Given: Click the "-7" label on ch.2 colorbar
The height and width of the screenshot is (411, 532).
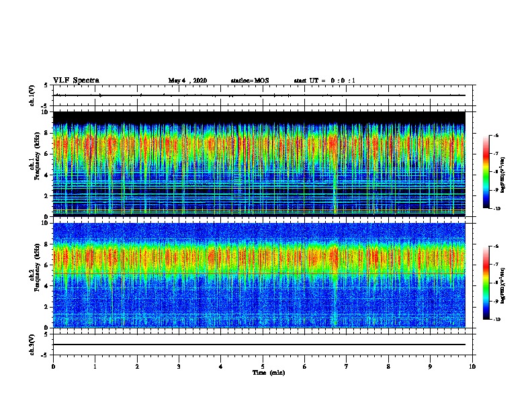Looking at the screenshot, I should (x=496, y=265).
